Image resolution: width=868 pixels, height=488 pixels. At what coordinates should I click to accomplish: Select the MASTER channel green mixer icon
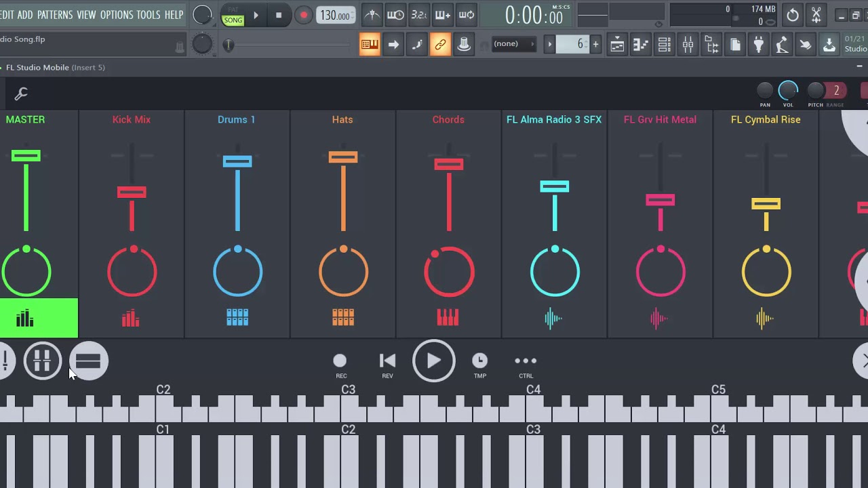pos(25,318)
